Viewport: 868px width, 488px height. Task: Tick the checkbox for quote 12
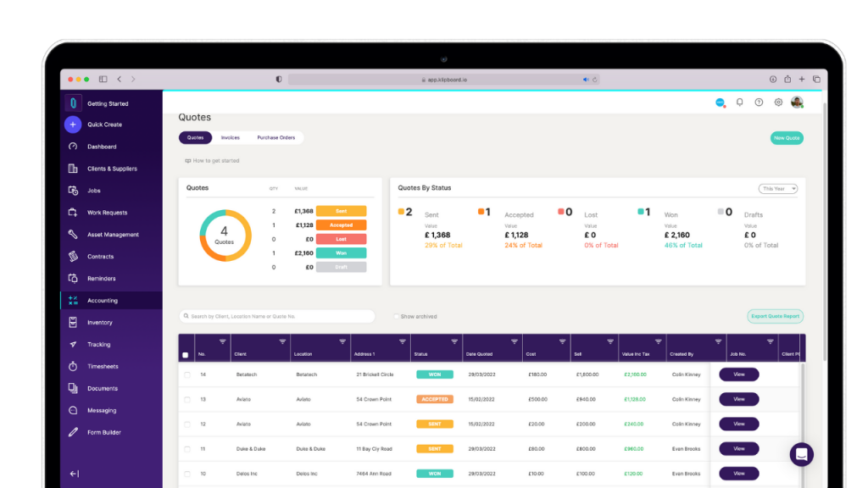click(187, 424)
